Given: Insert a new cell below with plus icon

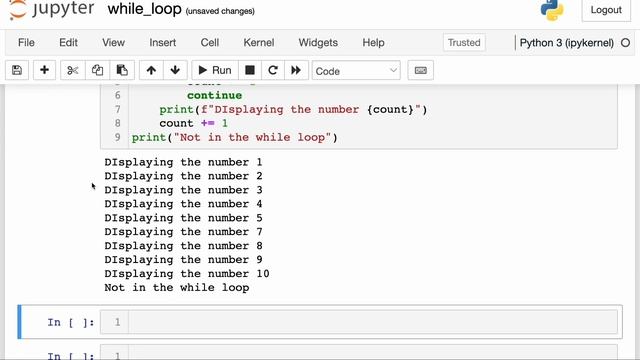Looking at the screenshot, I should point(44,70).
